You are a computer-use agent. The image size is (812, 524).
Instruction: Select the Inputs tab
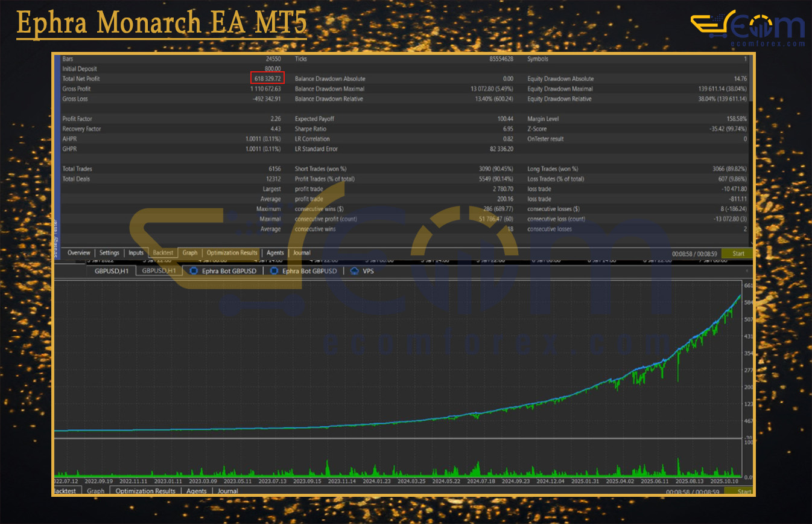coord(136,253)
